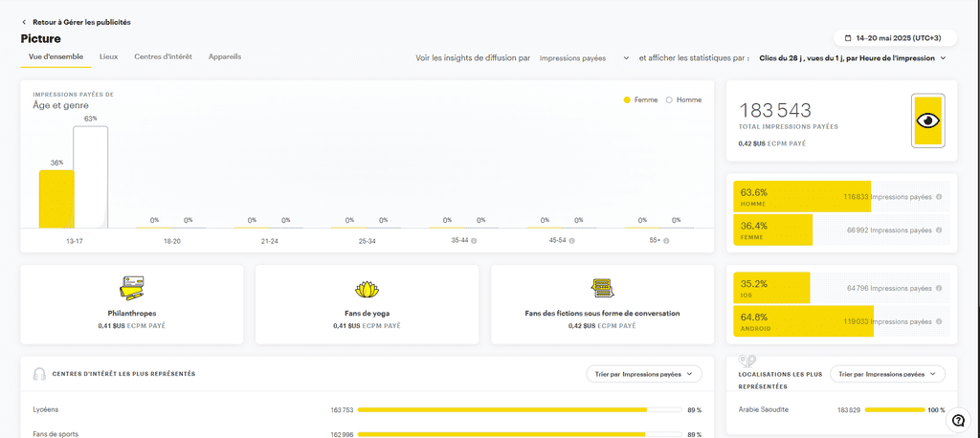Toggle Homme legend in age chart
This screenshot has height=438, width=980.
tap(683, 99)
